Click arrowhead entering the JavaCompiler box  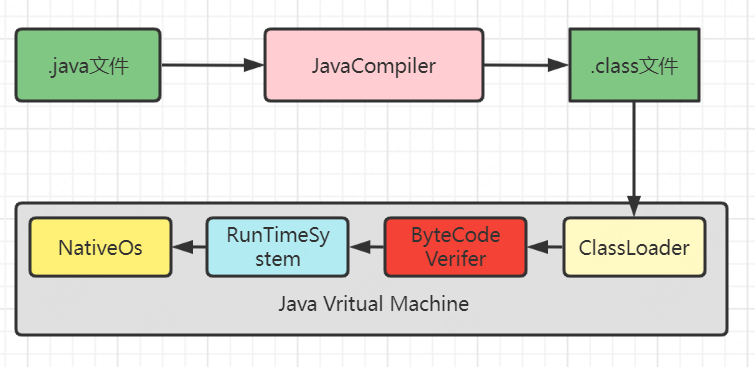tap(254, 65)
